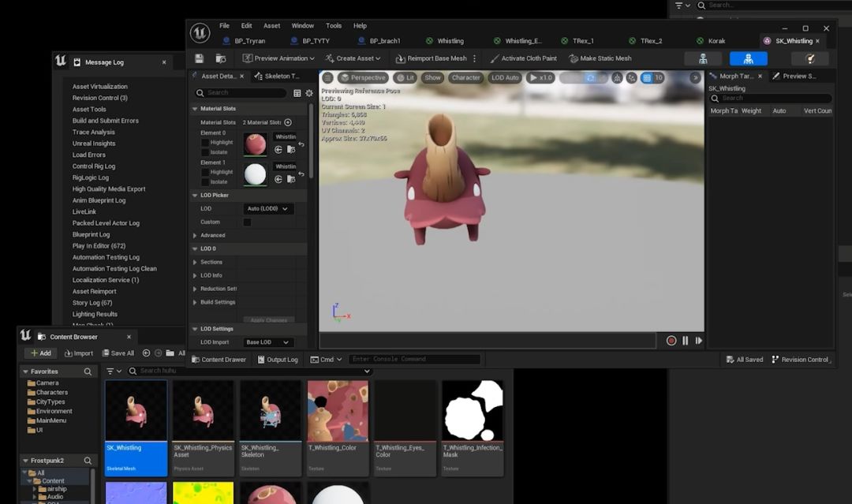Switch to the BP_Tryran tab
The image size is (852, 504).
[x=245, y=41]
